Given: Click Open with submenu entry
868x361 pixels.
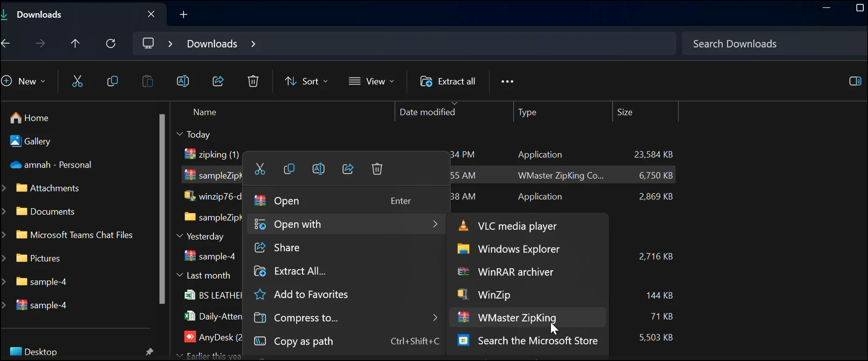Looking at the screenshot, I should [x=346, y=225].
